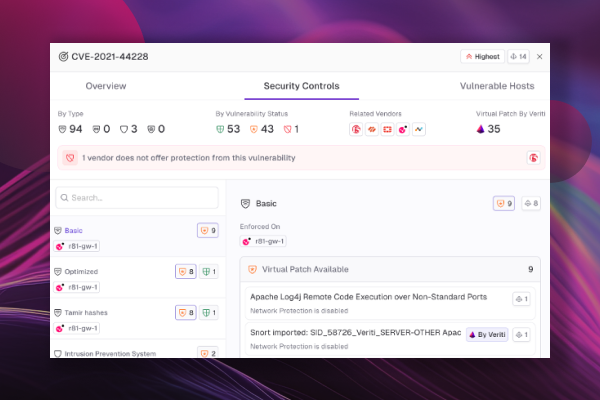
Task: Click the first Related Vendors icon
Action: pos(356,129)
